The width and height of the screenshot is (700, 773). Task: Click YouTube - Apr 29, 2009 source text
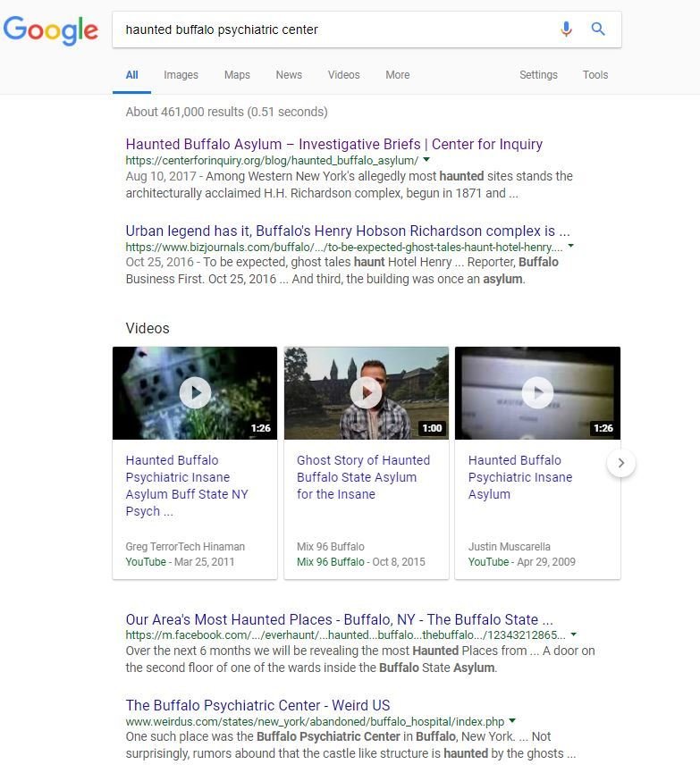pyautogui.click(x=522, y=562)
